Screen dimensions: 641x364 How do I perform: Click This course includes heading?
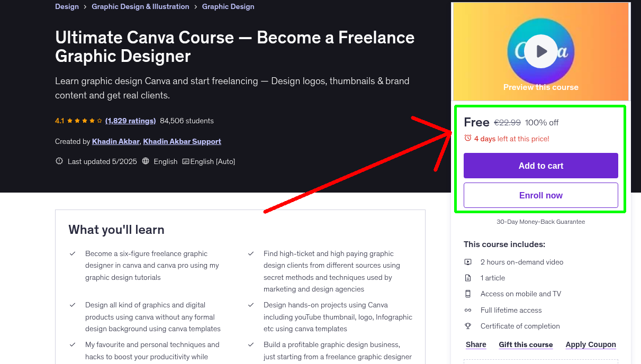coord(504,244)
